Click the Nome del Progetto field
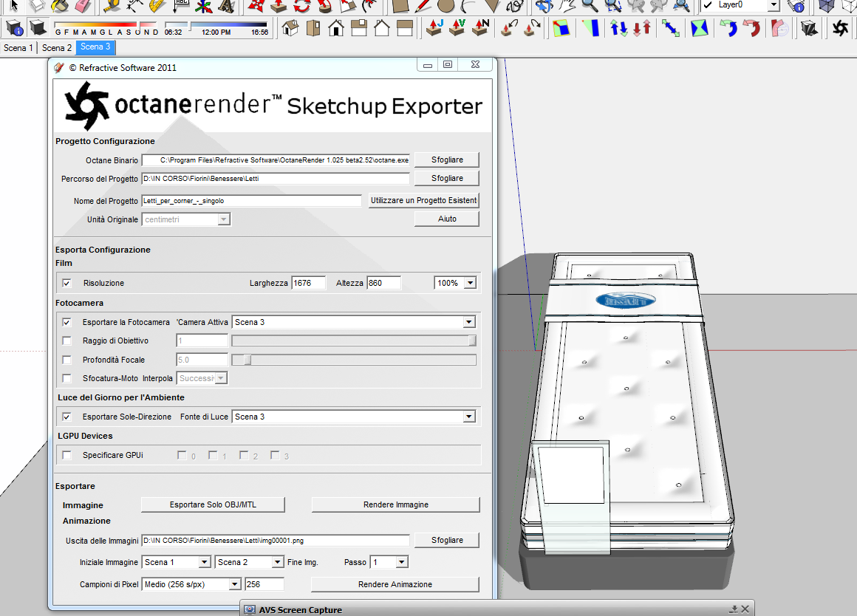Screen dimensions: 857x616 coord(251,201)
